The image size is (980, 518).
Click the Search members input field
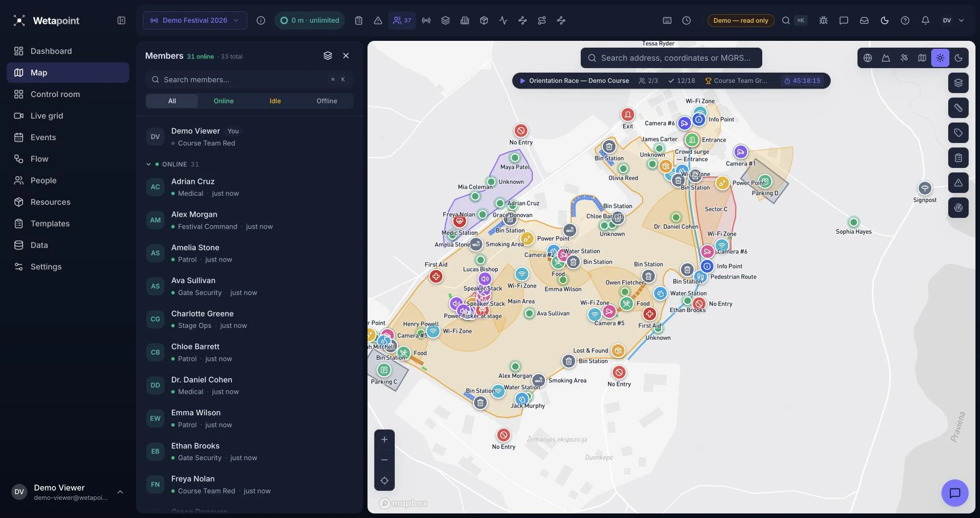[x=250, y=80]
